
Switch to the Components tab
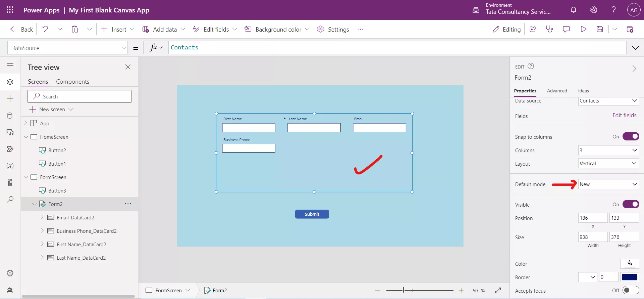72,82
